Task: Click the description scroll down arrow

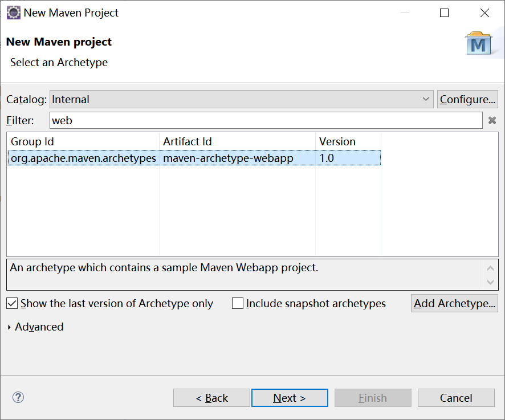Action: (x=491, y=282)
